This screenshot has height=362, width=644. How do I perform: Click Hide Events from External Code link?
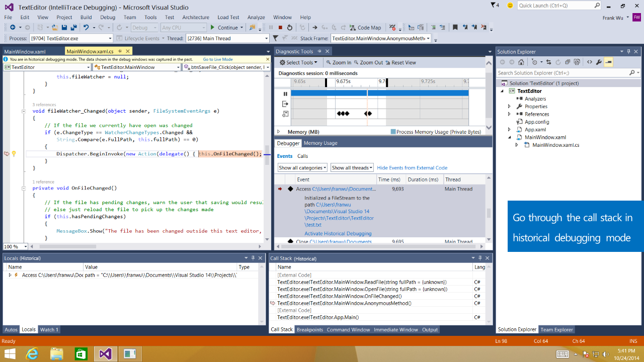tap(412, 168)
